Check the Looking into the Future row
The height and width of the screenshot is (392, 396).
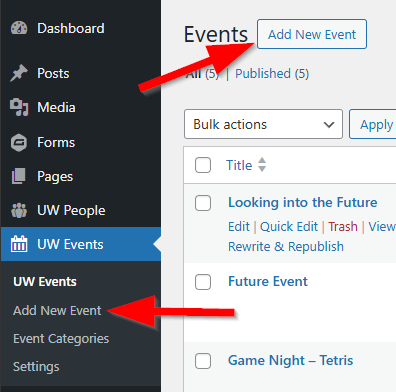(x=203, y=203)
